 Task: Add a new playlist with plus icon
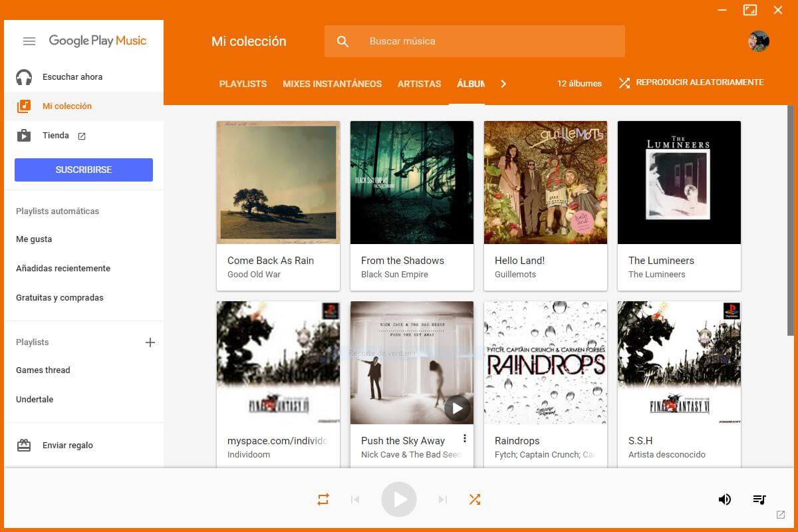(150, 342)
